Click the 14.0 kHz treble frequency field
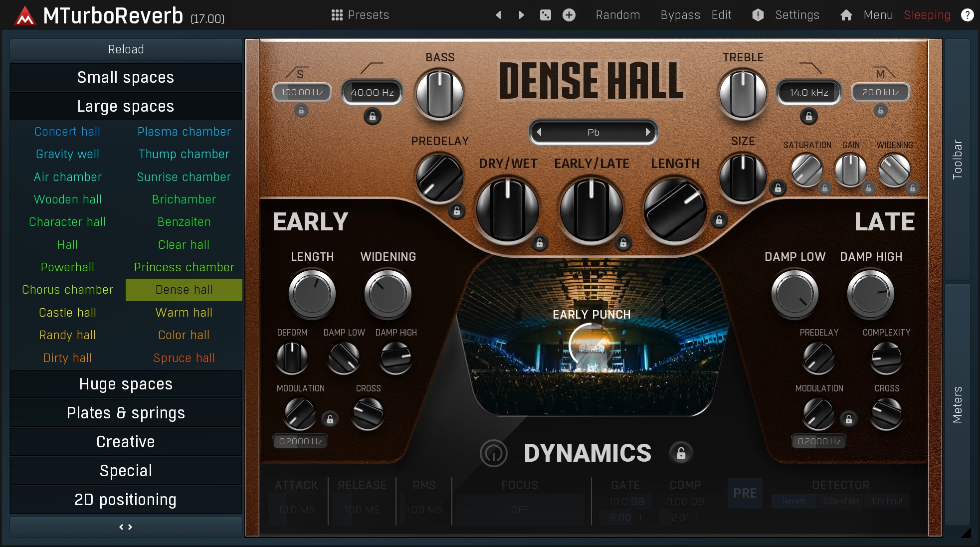The width and height of the screenshot is (980, 547). click(x=808, y=92)
